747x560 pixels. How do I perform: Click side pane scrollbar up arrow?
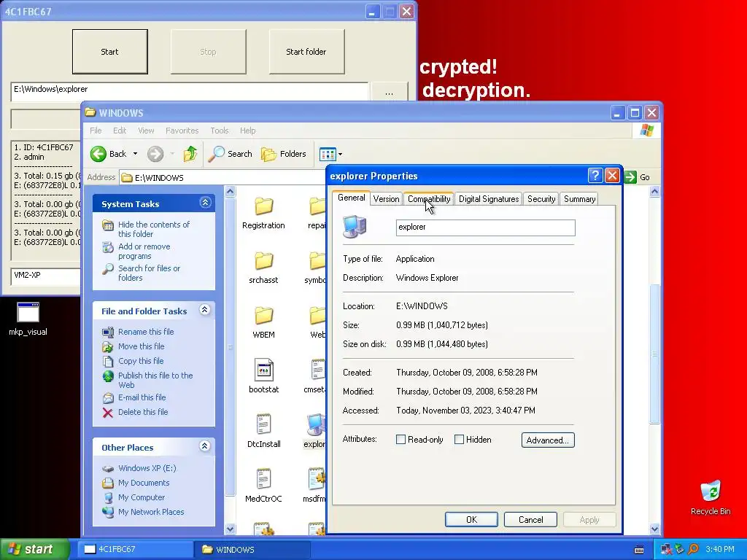230,192
